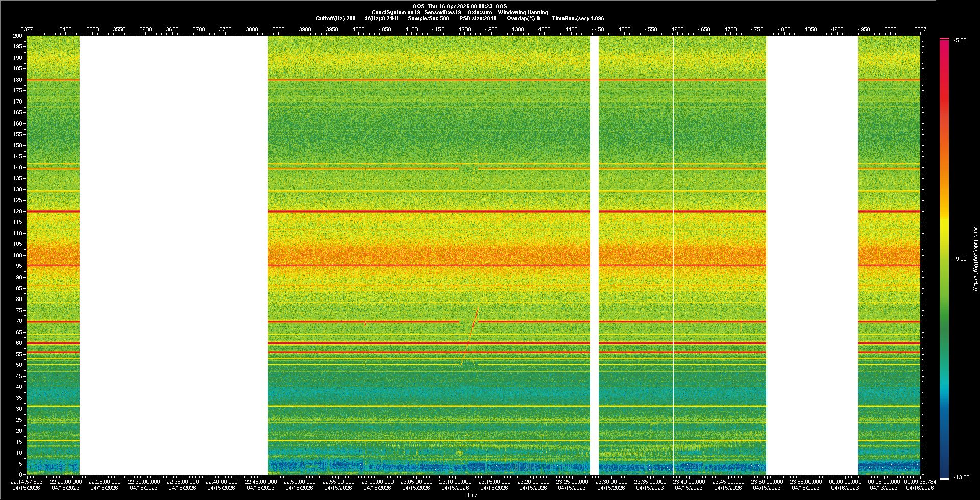The height and width of the screenshot is (500, 980).
Task: Click the 120 Hz frequency axis label
Action: (18, 211)
